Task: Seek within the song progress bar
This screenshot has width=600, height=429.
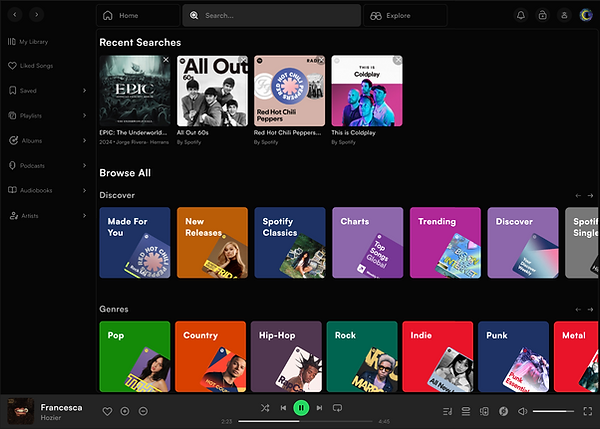Action: tap(305, 421)
